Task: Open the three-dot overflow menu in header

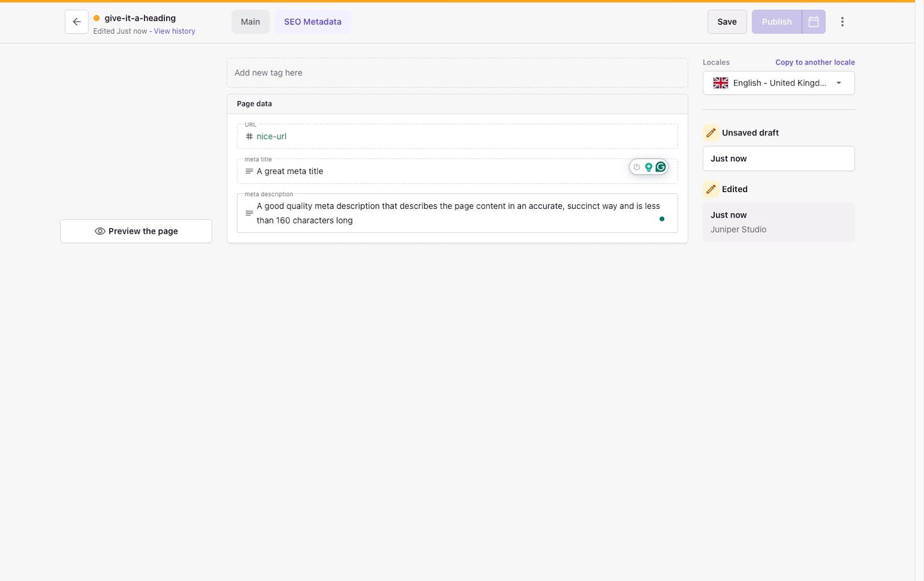Action: 842,21
